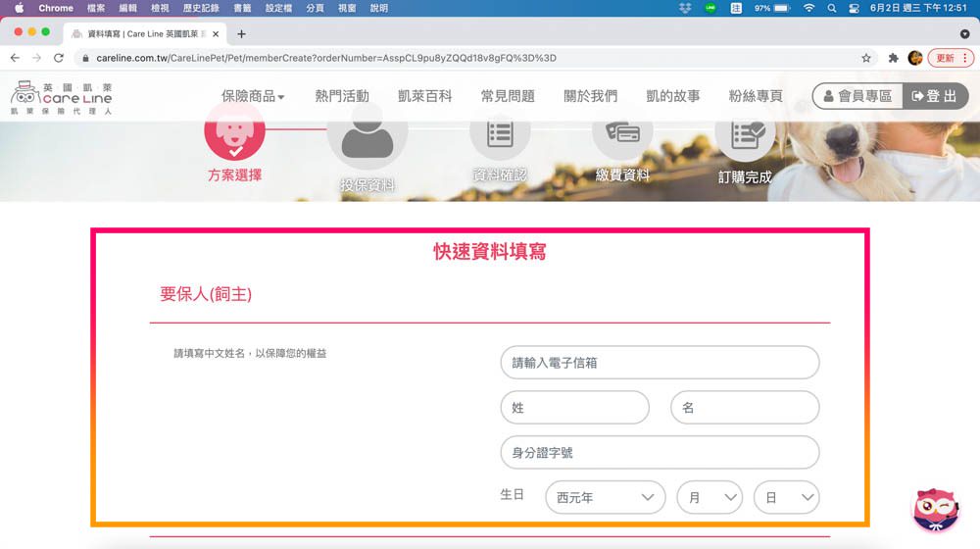Reload the current page
The image size is (980, 549).
point(58,58)
